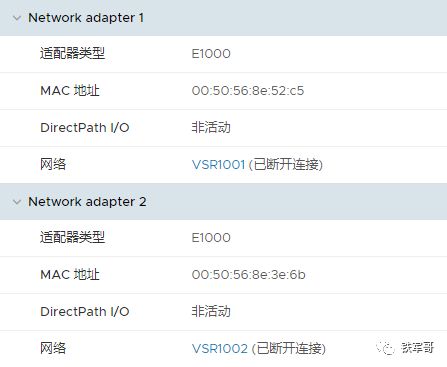The image size is (447, 367).
Task: Click 适配器类型 label under Network adapter 1
Action: click(x=73, y=53)
